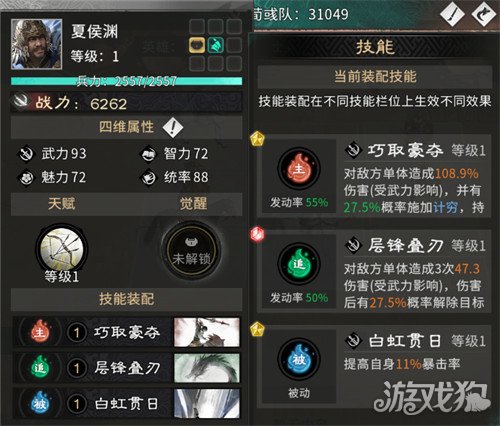Screen dimensions: 500x426
Task: Click the return arrow diamond icon
Action: click(484, 14)
